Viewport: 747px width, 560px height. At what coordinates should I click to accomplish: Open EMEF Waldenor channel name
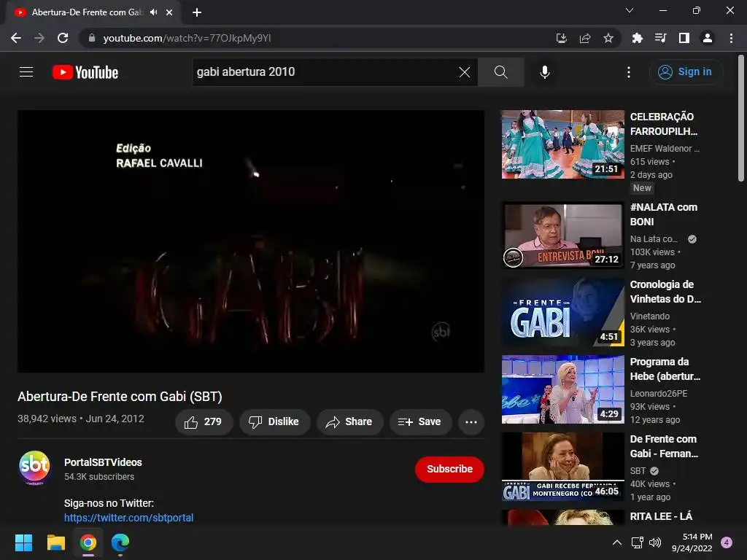pos(665,149)
